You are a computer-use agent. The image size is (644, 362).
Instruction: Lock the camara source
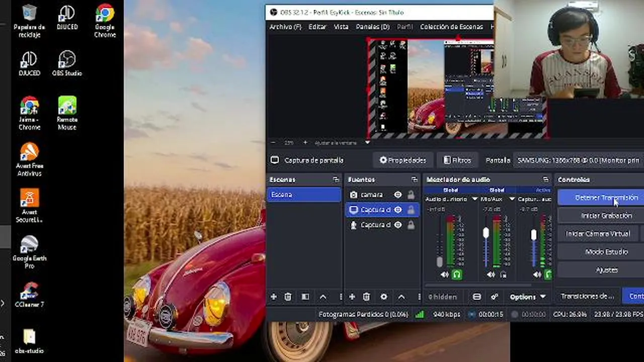(x=411, y=195)
